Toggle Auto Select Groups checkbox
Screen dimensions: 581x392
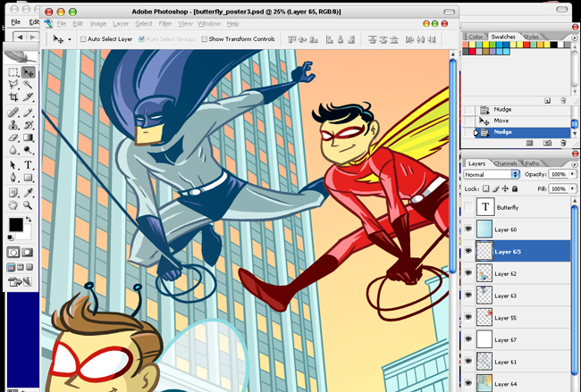click(x=141, y=39)
